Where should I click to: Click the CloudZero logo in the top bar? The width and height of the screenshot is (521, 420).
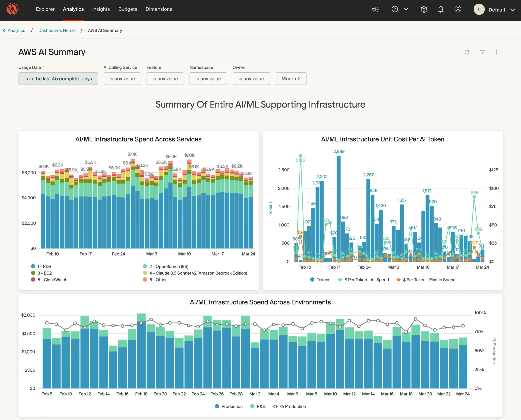12,9
